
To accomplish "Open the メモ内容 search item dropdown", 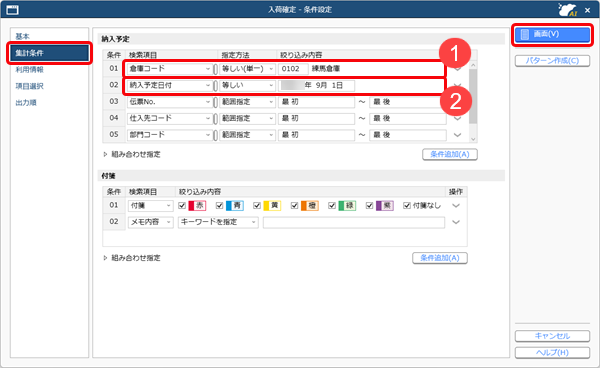I will 150,222.
